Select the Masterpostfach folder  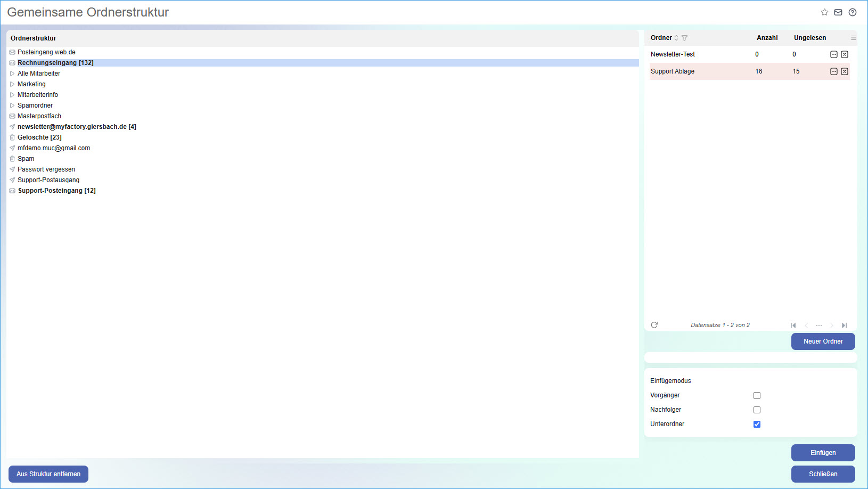pos(39,116)
